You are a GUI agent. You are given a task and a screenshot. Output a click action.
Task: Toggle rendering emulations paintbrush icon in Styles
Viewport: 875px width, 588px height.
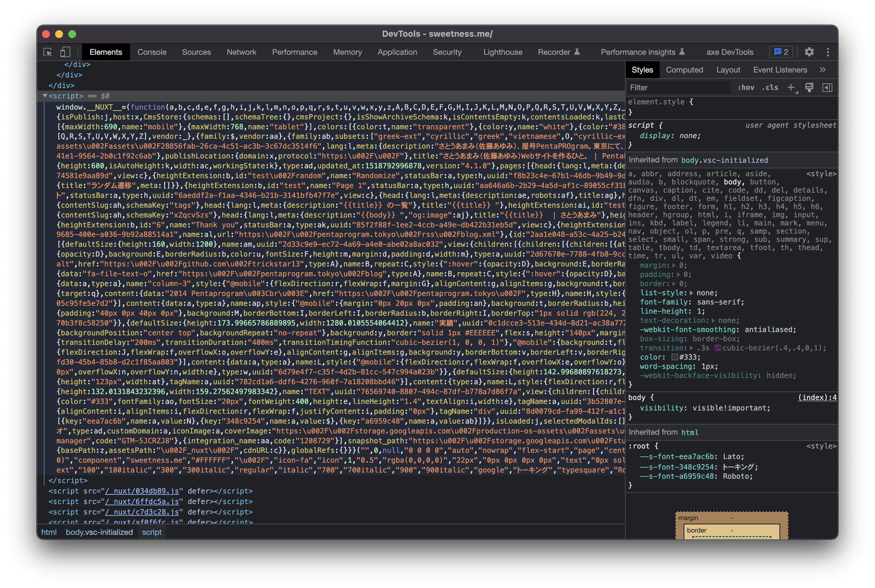point(809,87)
